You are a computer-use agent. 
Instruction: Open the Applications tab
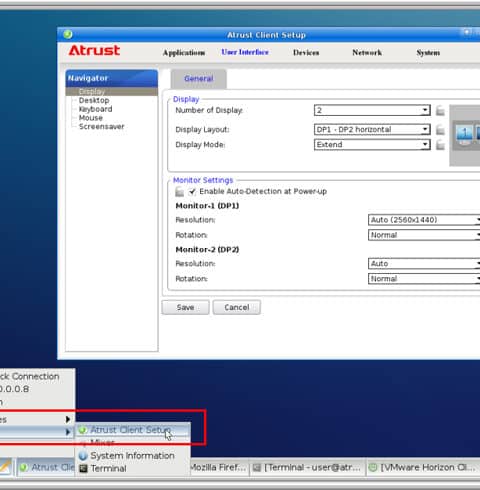tap(184, 53)
